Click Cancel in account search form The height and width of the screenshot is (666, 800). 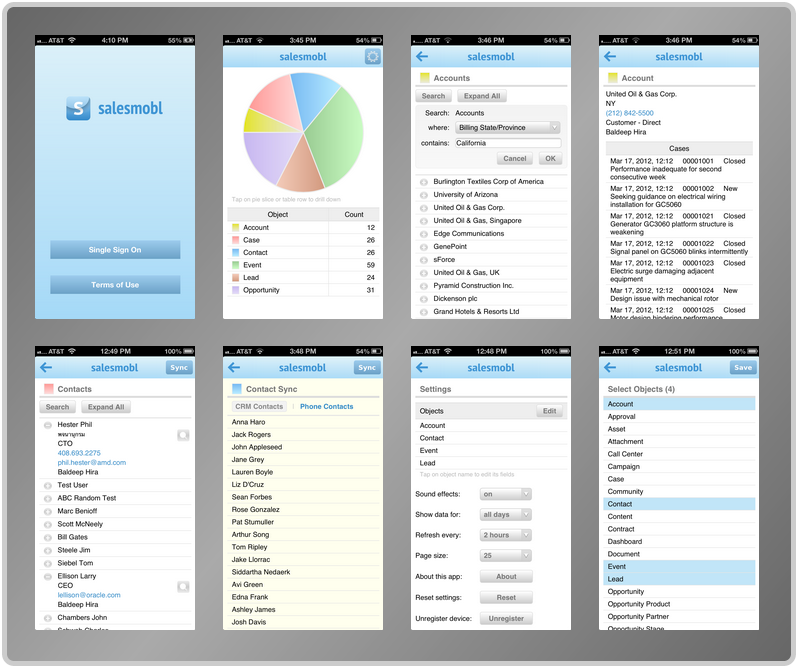point(514,158)
